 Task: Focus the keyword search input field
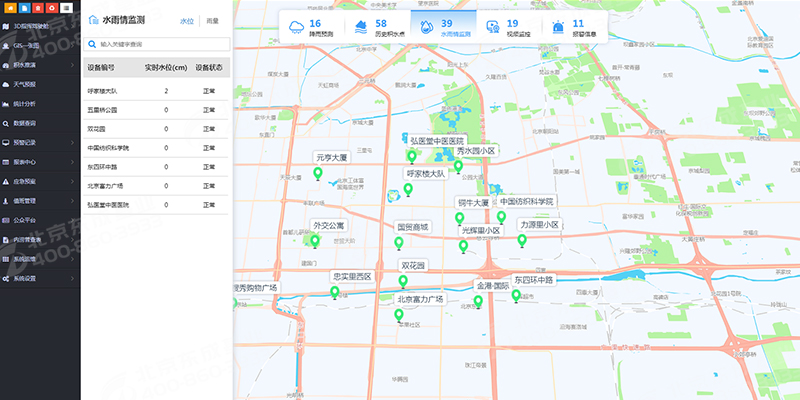[x=160, y=45]
